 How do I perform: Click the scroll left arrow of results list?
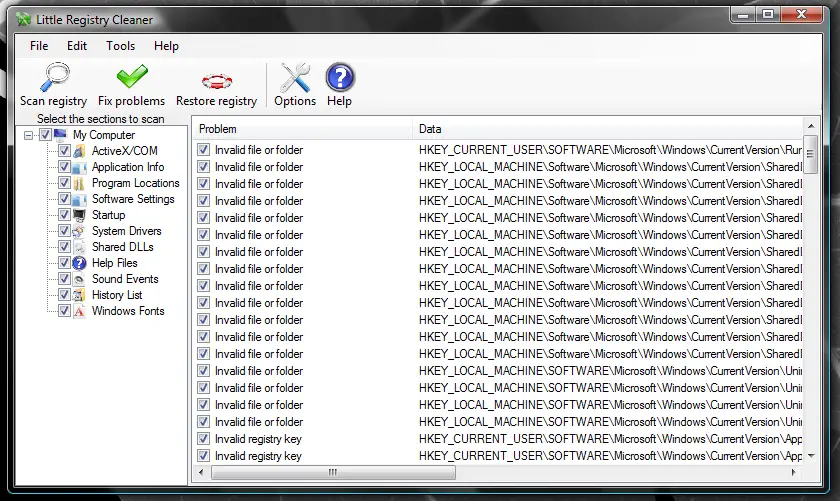pos(201,473)
